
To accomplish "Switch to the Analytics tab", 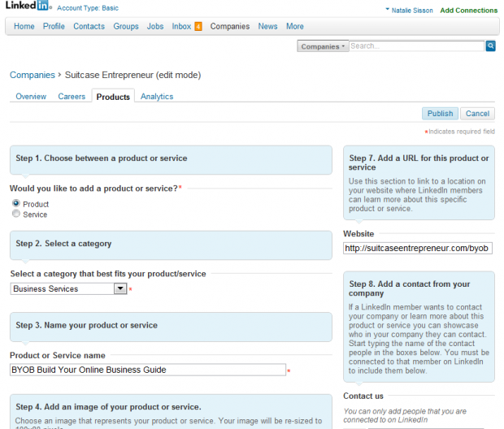I will [x=157, y=97].
